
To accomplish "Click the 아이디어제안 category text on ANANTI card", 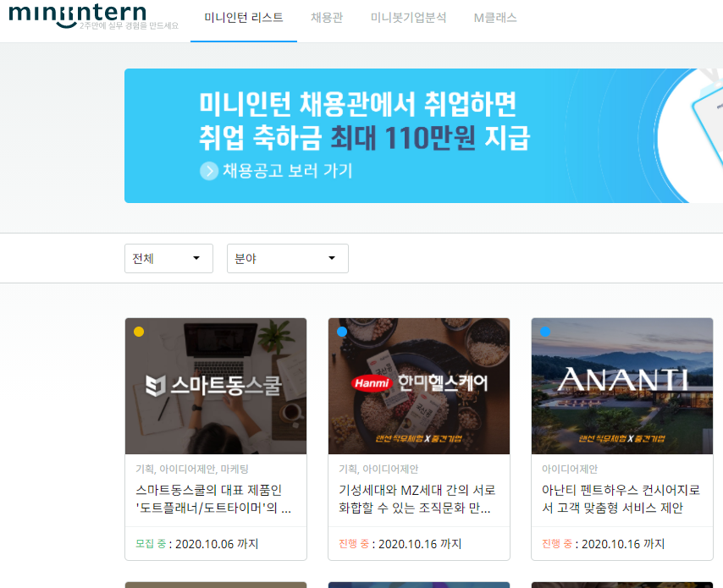I will pos(570,469).
